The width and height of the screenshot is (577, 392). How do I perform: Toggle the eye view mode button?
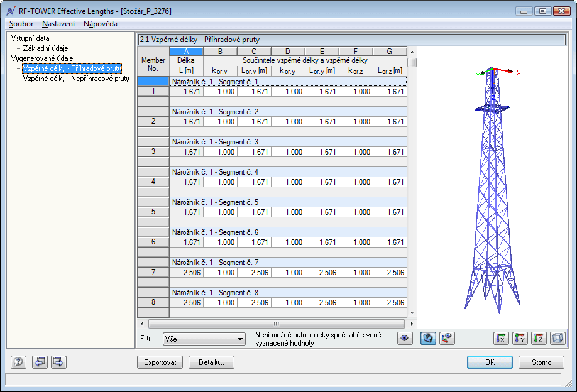pos(405,339)
